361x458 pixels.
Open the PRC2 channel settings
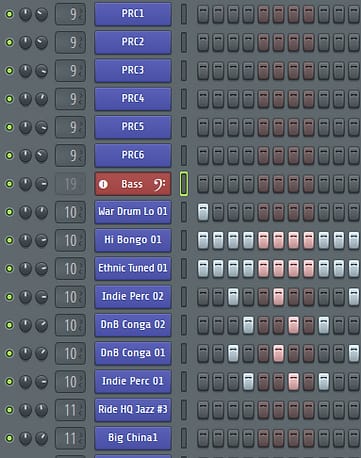pyautogui.click(x=133, y=42)
